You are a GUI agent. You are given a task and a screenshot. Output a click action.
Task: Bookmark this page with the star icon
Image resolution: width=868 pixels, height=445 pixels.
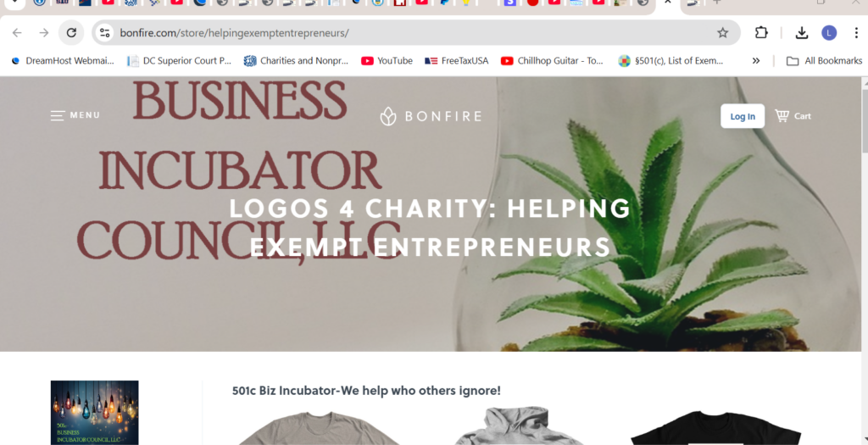(x=722, y=33)
